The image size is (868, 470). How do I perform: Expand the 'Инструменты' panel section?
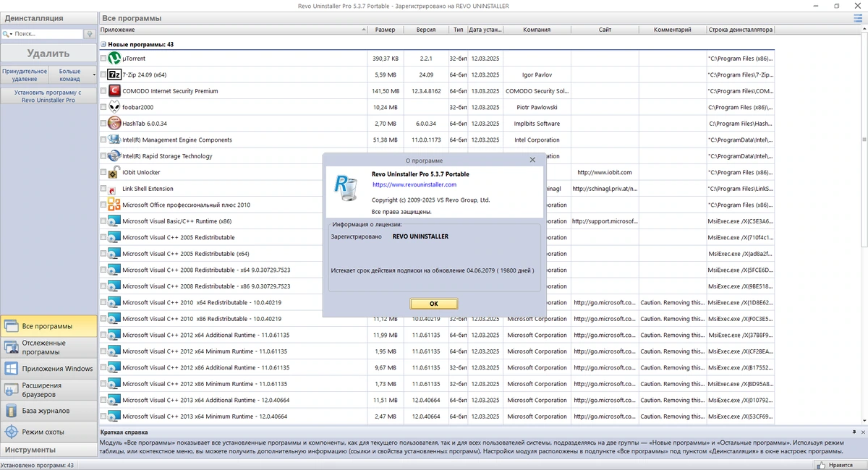[x=48, y=450]
